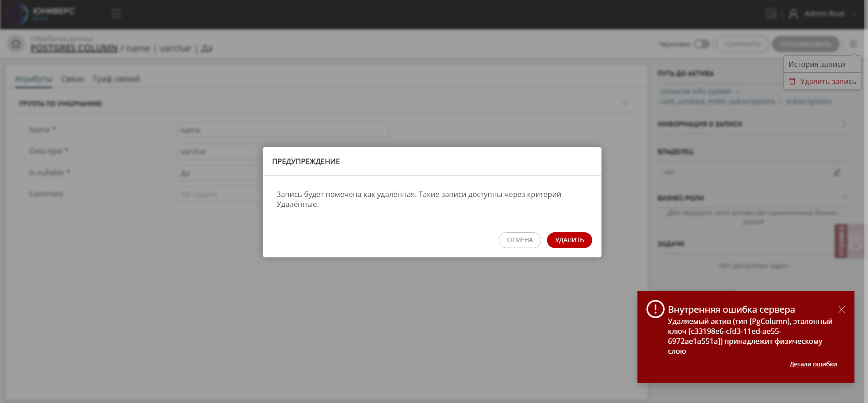The height and width of the screenshot is (403, 868).
Task: Toggle the Черновик draft switch
Action: [702, 44]
